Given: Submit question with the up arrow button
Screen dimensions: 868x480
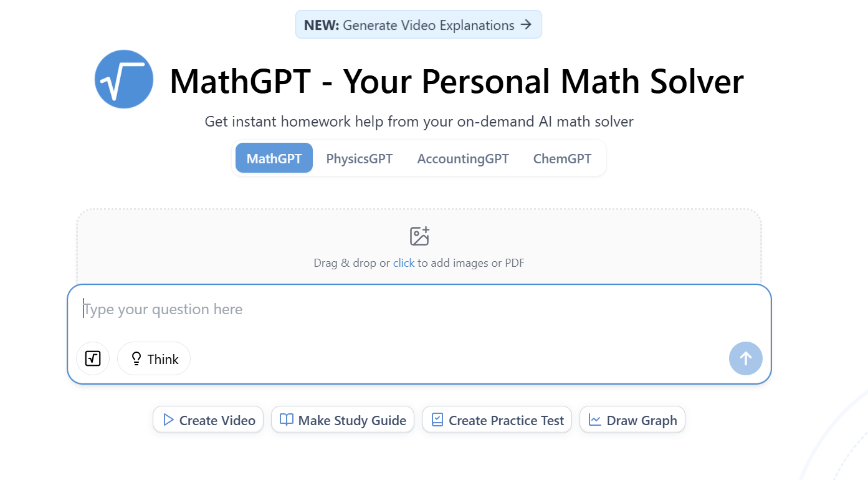Looking at the screenshot, I should click(x=745, y=358).
